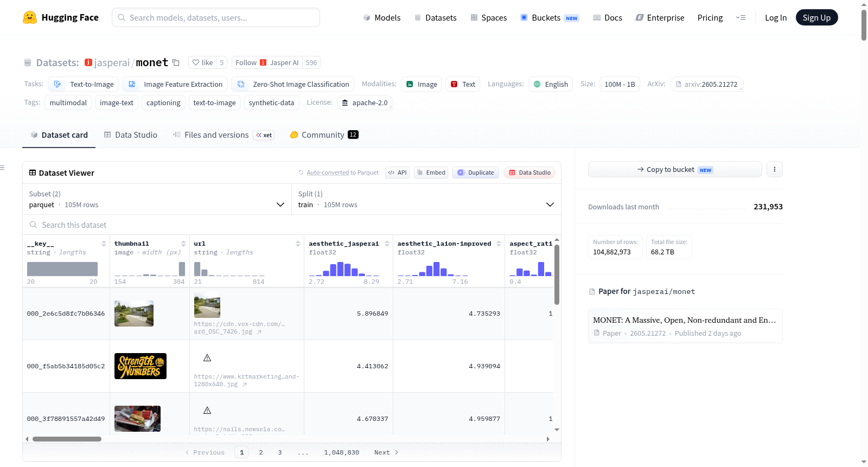Open the Docs page
Screen dimensions: 868x467
point(607,18)
